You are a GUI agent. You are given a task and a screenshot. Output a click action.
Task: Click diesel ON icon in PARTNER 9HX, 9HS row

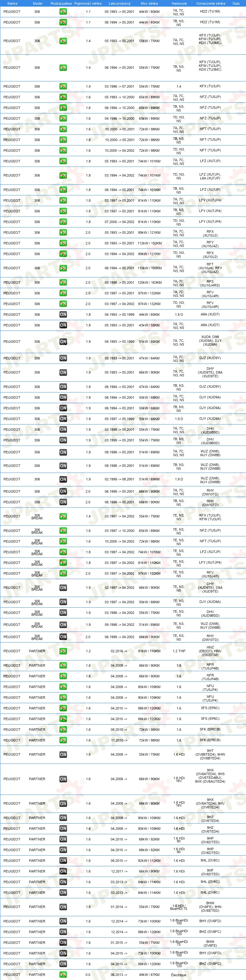(x=63, y=779)
